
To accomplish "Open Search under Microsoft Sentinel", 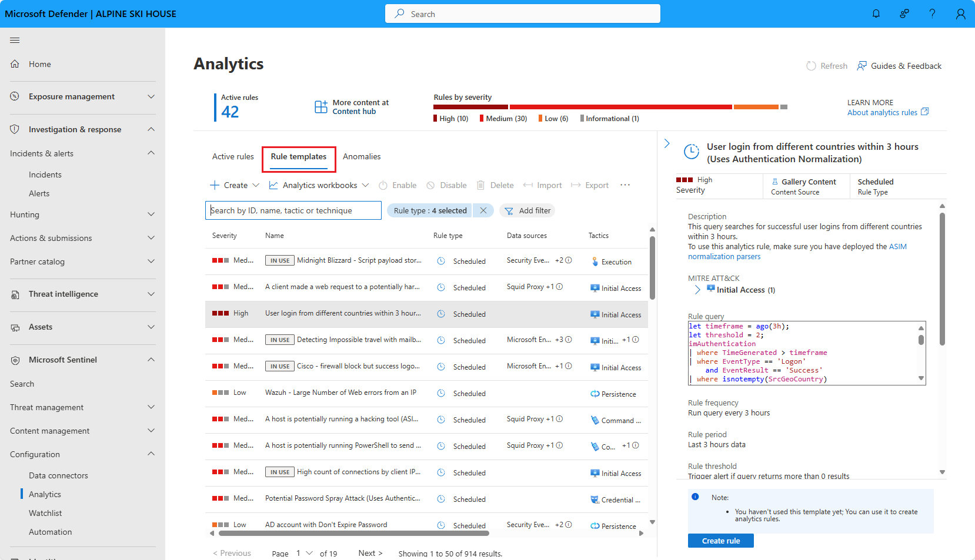I will pyautogui.click(x=22, y=384).
